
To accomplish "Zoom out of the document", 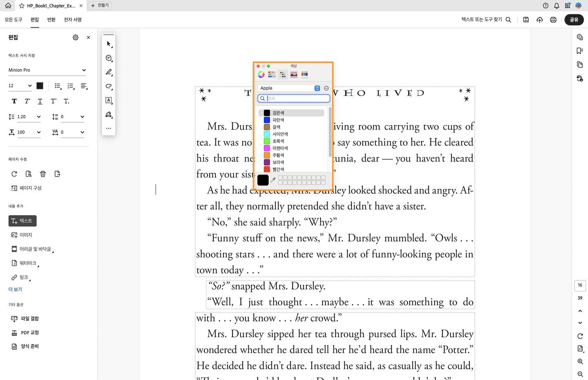I will click(x=580, y=374).
